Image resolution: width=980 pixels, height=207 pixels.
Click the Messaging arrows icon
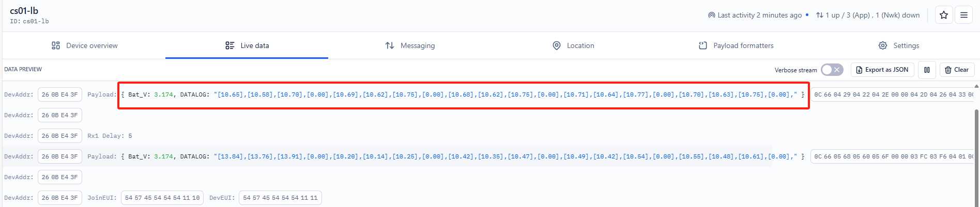click(x=390, y=45)
